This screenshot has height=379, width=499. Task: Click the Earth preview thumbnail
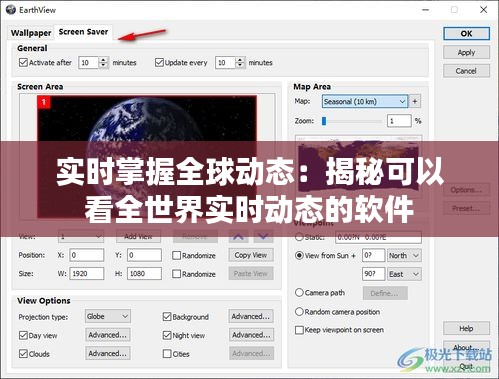coord(147,157)
